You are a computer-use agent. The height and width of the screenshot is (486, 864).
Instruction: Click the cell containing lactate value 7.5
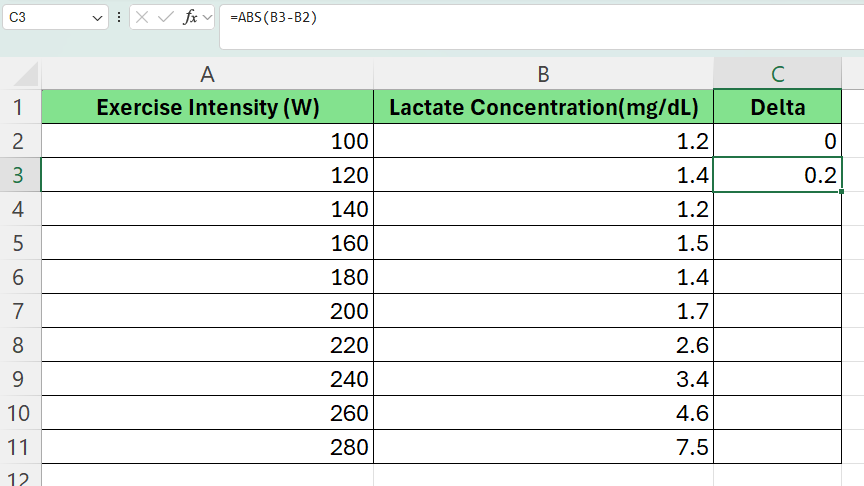543,447
